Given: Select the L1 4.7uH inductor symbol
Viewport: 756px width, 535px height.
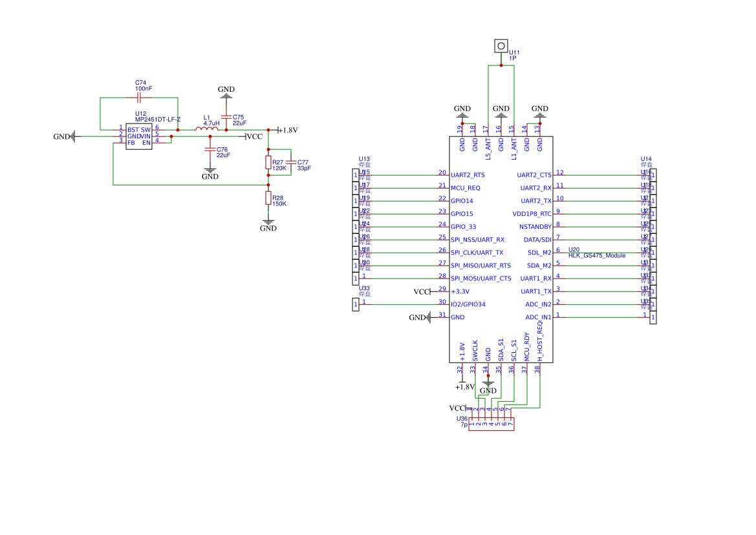Looking at the screenshot, I should [207, 129].
